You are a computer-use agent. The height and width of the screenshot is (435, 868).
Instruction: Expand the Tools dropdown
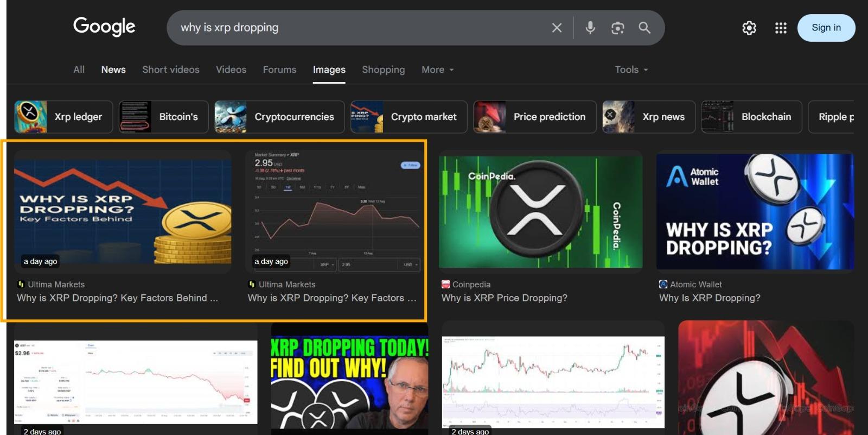631,70
